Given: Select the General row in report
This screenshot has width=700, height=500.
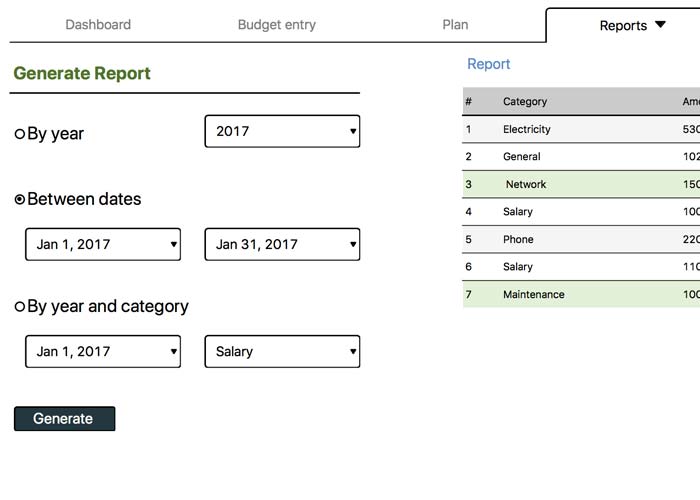Looking at the screenshot, I should click(x=581, y=157).
